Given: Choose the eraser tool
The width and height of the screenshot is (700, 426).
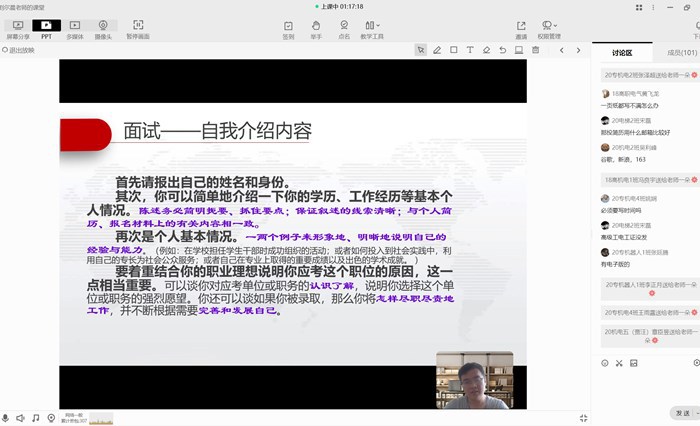Looking at the screenshot, I should (487, 49).
